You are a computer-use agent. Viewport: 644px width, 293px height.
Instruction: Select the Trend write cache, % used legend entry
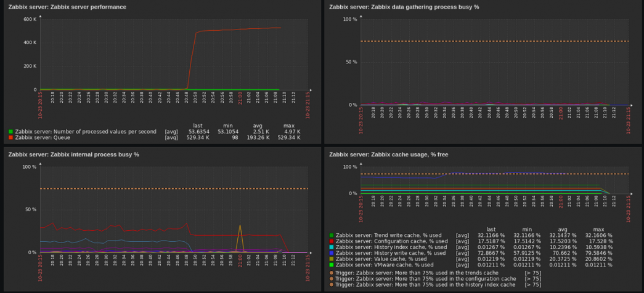click(x=388, y=236)
